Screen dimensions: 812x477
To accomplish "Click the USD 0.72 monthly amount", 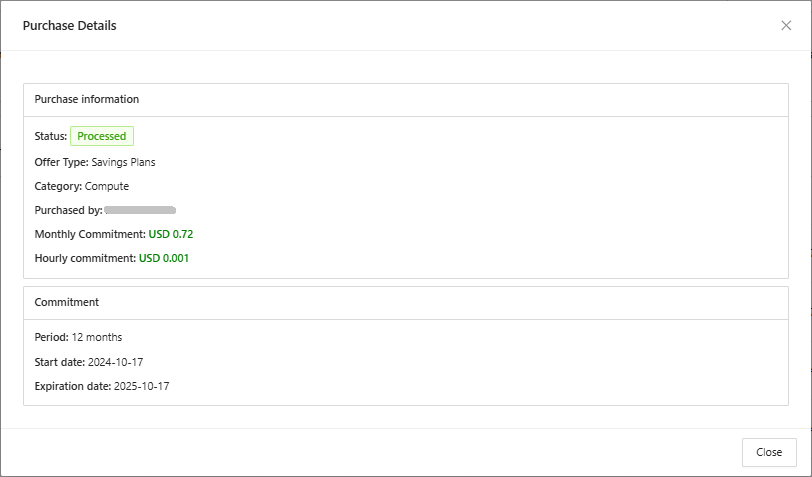I will (x=170, y=234).
